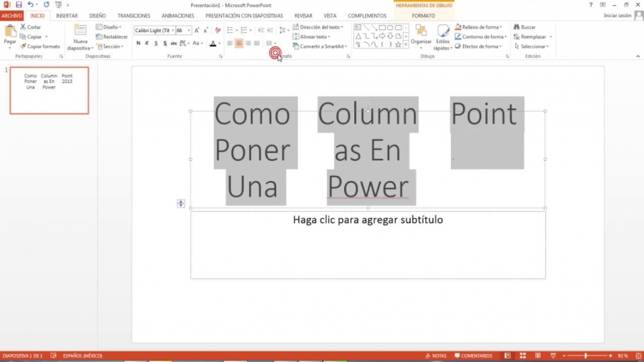The image size is (644, 362).
Task: Insert a text box from shapes gallery
Action: point(358,27)
